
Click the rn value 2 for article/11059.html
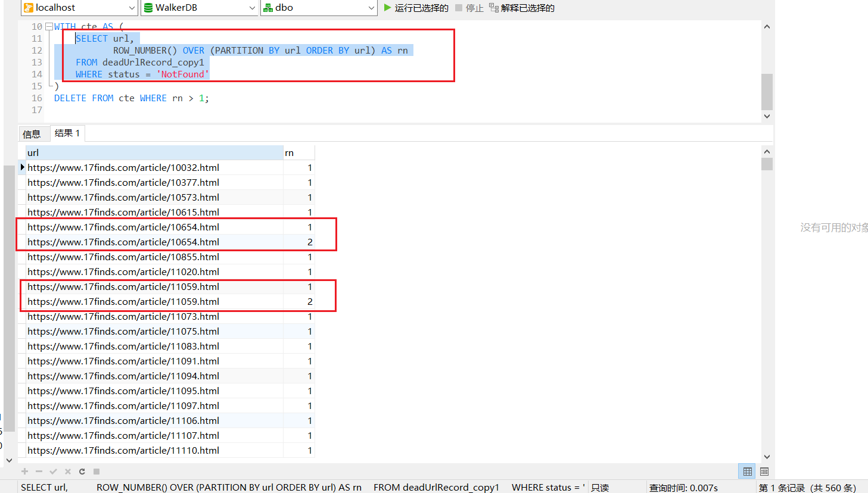pyautogui.click(x=299, y=302)
